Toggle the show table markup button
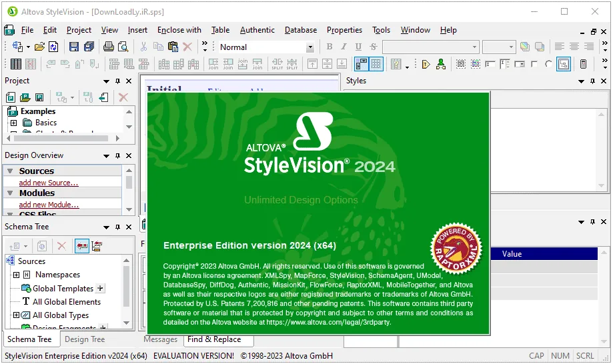This screenshot has height=364, width=613. 362,64
